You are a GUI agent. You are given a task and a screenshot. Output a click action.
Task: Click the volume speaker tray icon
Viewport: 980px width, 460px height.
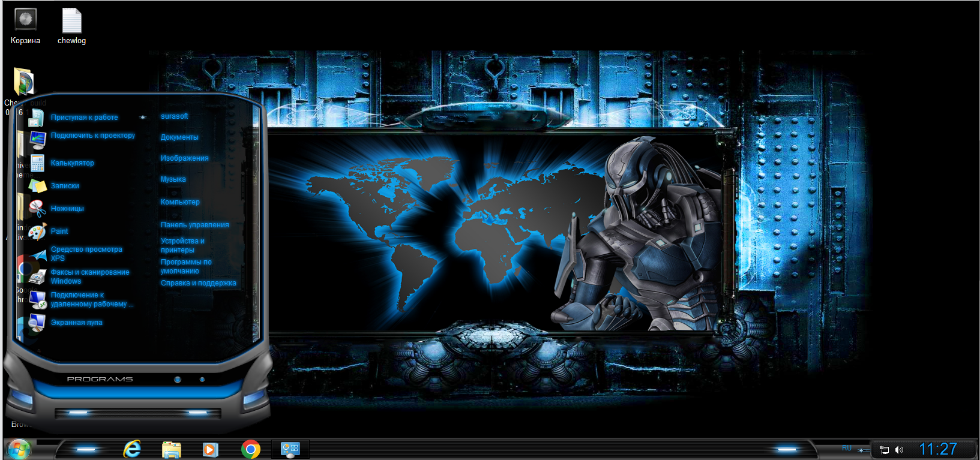coord(898,450)
